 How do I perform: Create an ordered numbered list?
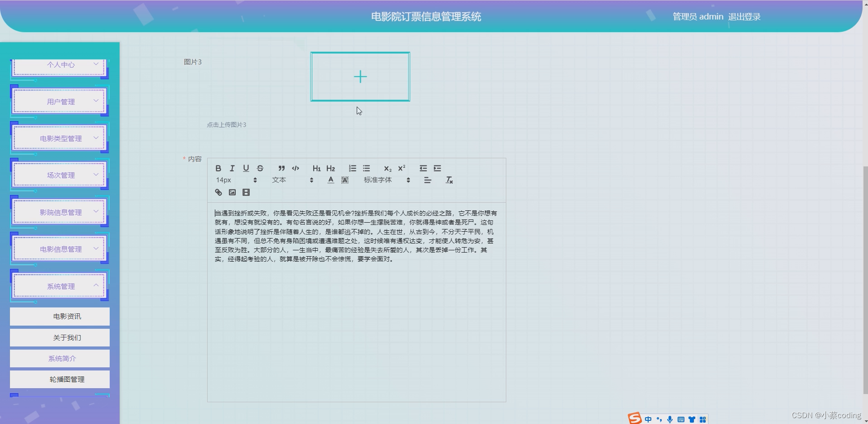click(x=352, y=168)
